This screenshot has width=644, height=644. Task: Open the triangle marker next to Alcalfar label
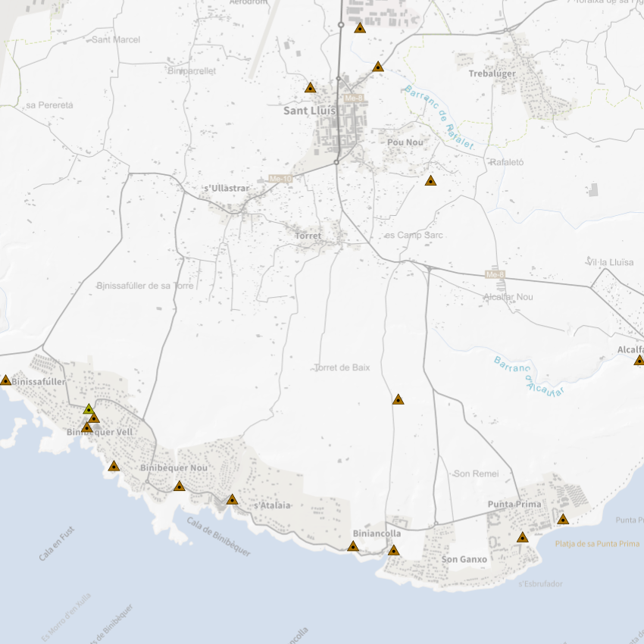(x=639, y=360)
